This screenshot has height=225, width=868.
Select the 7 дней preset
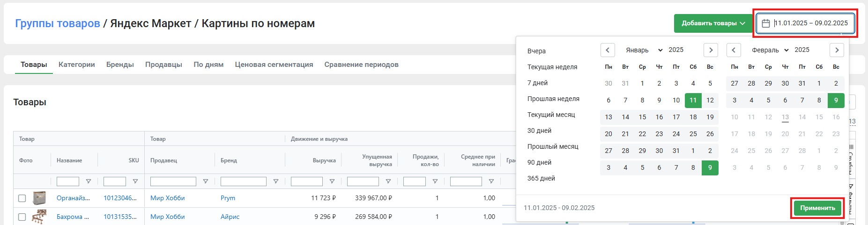(537, 83)
